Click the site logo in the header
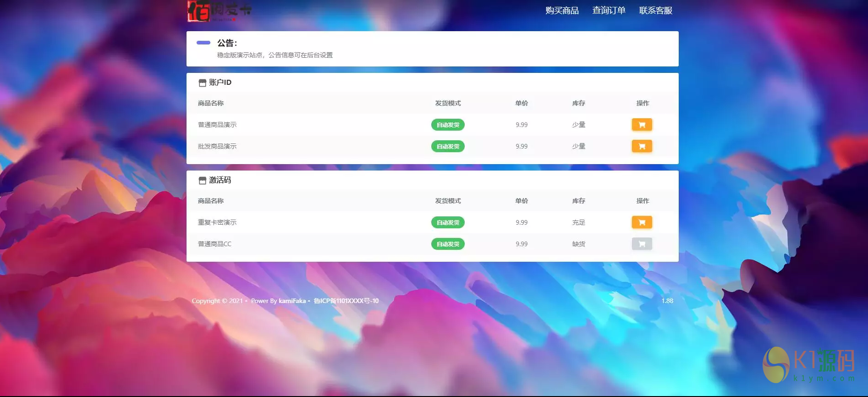 [x=220, y=11]
